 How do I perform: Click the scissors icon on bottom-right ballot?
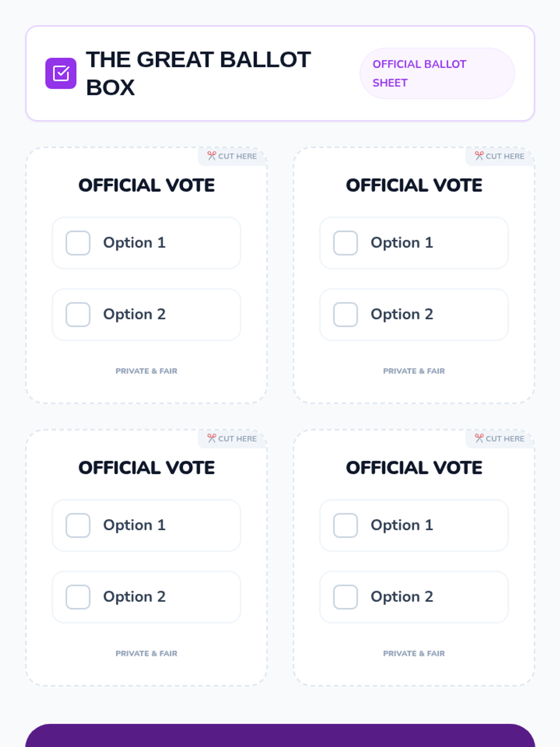(479, 438)
